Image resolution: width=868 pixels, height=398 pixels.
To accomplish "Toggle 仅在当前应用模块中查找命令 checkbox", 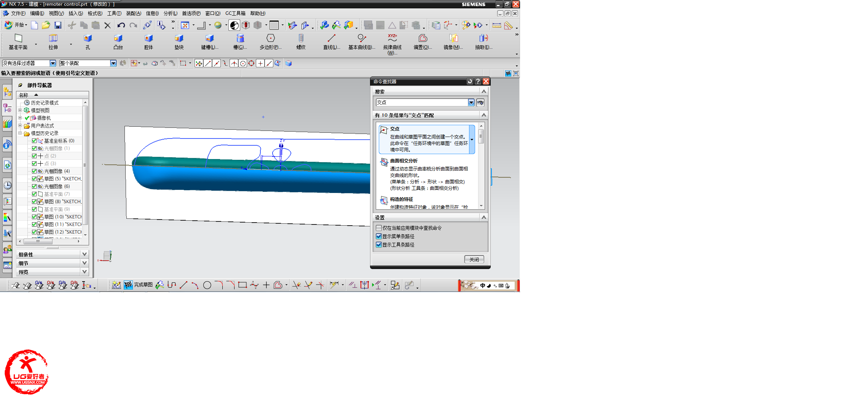I will 379,228.
